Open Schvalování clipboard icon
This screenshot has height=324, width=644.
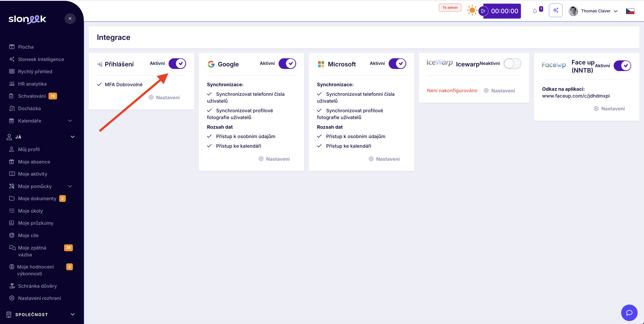pos(11,96)
